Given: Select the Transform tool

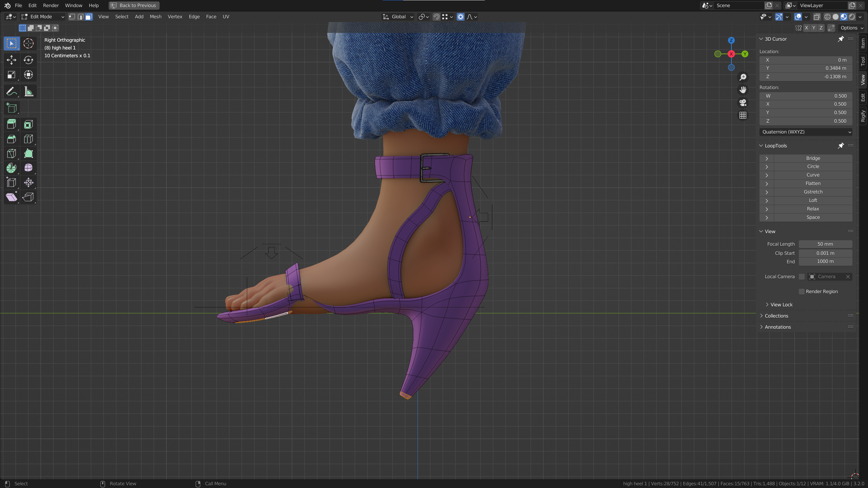Looking at the screenshot, I should [x=28, y=75].
